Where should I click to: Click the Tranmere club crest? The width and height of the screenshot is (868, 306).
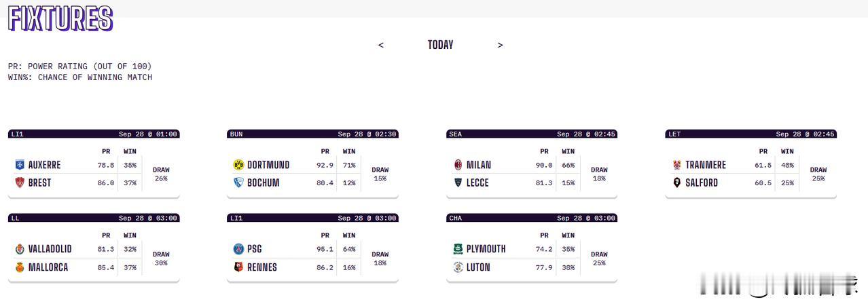click(676, 165)
